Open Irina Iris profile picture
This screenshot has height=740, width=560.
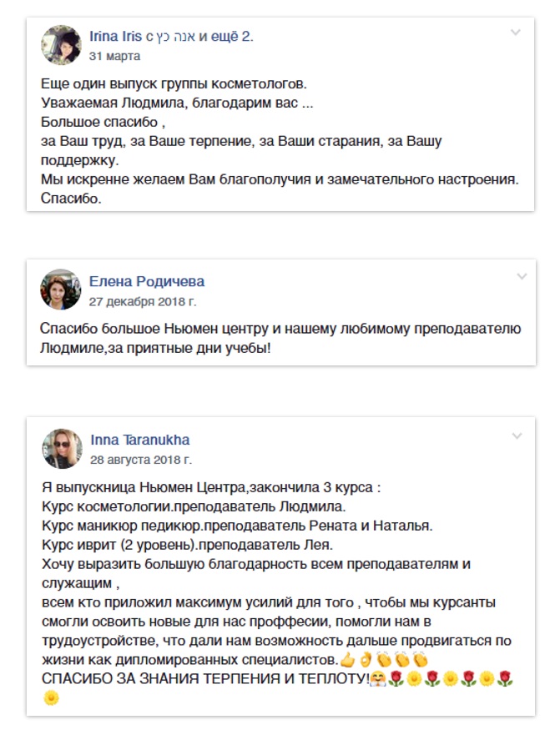pos(60,45)
